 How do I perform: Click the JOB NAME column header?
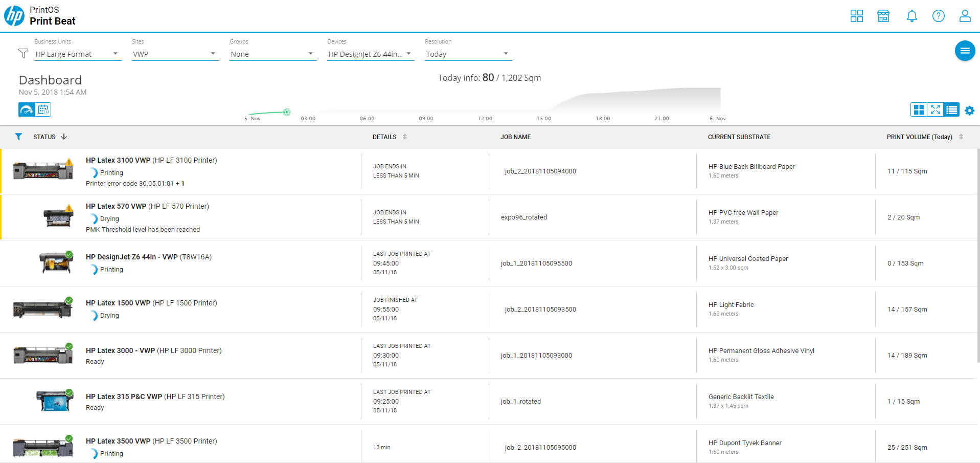[x=515, y=137]
